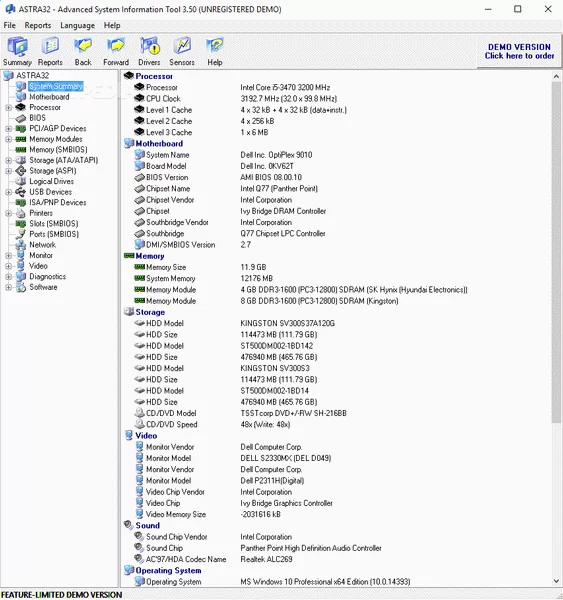Expand the Printers tree node

(8, 213)
